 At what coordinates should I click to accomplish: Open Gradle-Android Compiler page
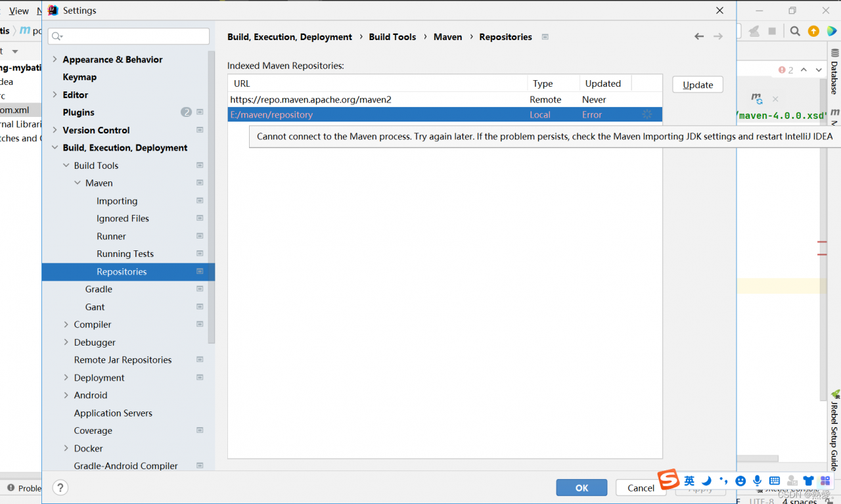tap(125, 466)
